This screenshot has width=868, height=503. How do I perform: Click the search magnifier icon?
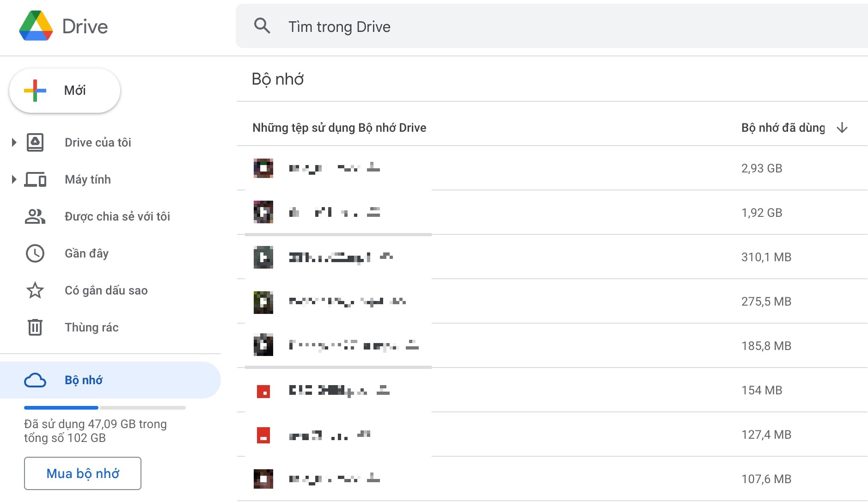pos(262,26)
